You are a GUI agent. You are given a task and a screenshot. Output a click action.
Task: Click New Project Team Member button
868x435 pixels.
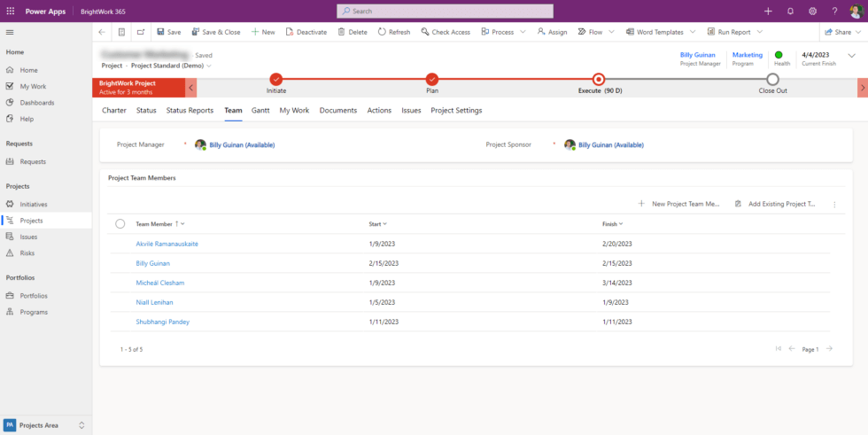[x=679, y=204]
